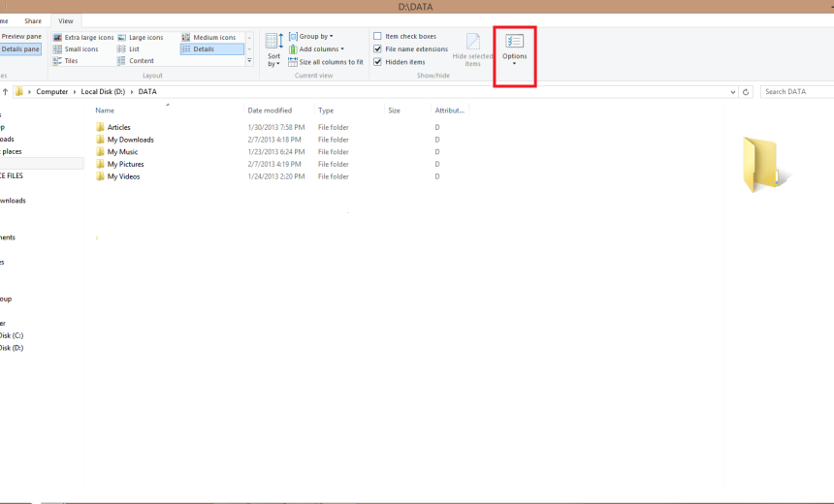Click the Search DATA input field
Viewport: 834px width, 504px height.
[x=795, y=92]
